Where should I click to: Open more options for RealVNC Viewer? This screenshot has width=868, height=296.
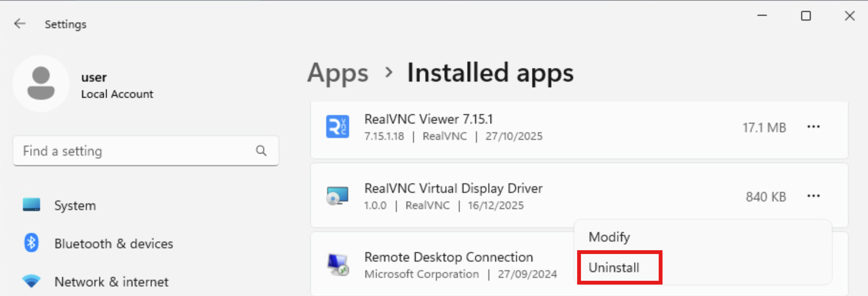813,127
